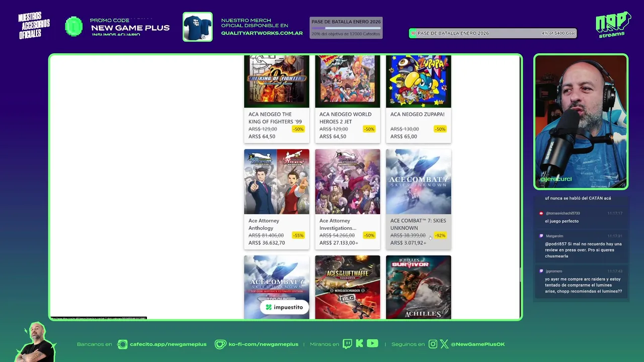Open the King of Fighters '99 thumbnail
Viewport: 644px width, 362px height.
[x=277, y=81]
